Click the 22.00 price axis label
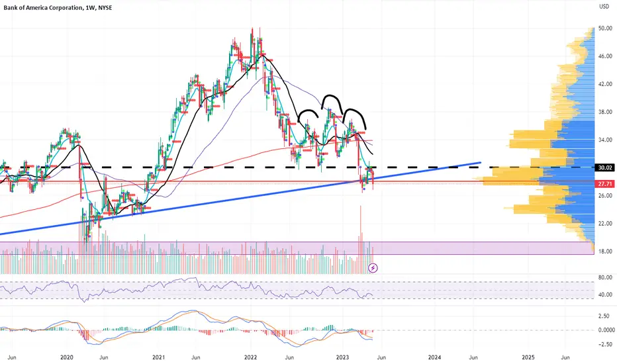This screenshot has height=364, width=617. coord(605,224)
